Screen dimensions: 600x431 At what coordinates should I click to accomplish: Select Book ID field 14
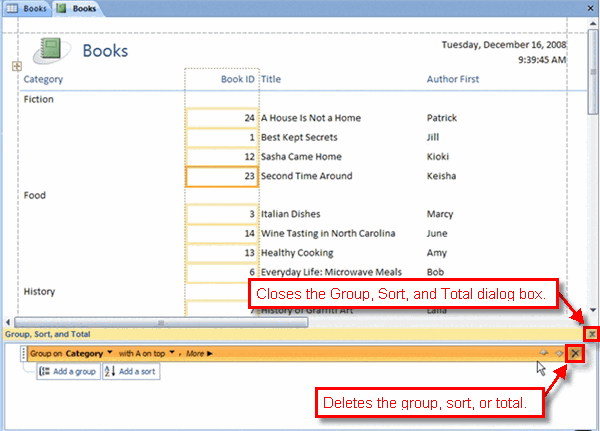coord(222,233)
